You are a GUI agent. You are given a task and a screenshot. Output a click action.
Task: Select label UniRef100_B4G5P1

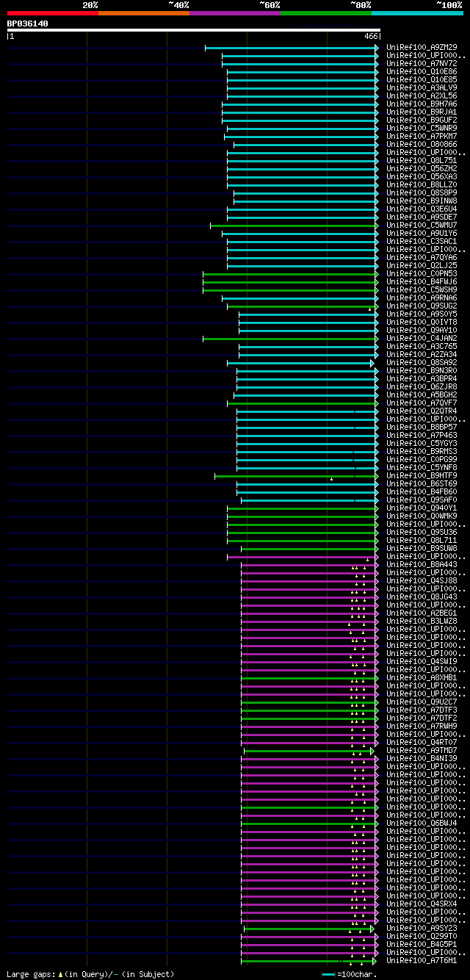pyautogui.click(x=422, y=945)
